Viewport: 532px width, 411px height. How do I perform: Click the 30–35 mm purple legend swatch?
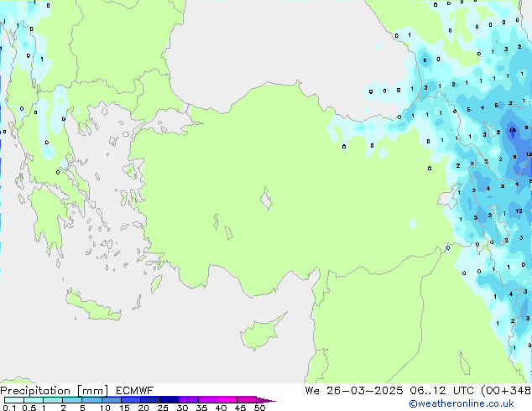point(189,400)
